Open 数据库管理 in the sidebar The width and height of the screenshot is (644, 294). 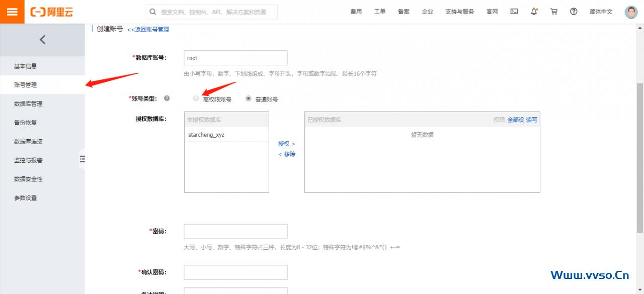point(28,104)
